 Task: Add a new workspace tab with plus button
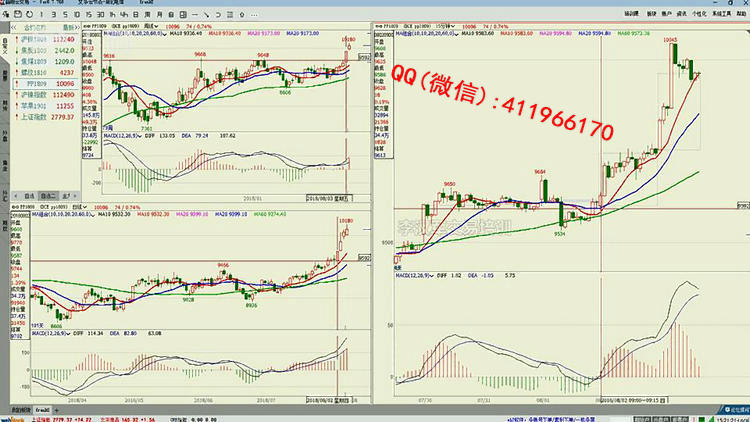click(x=56, y=410)
